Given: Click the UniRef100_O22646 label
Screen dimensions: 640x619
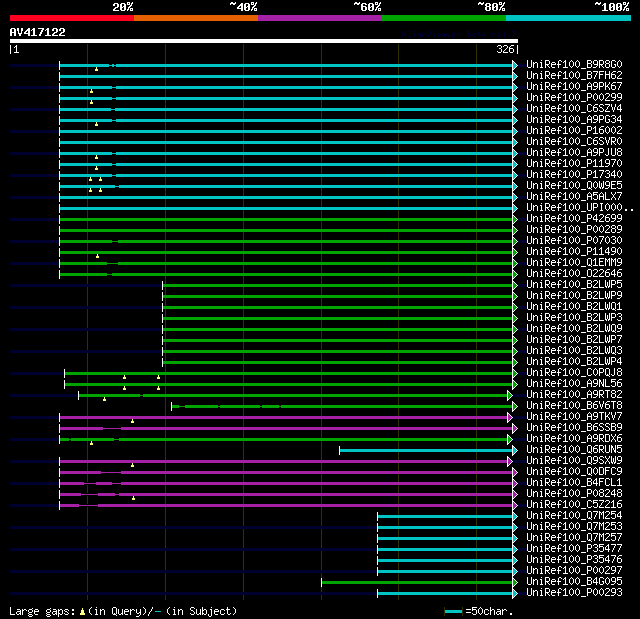Looking at the screenshot, I should [574, 274].
